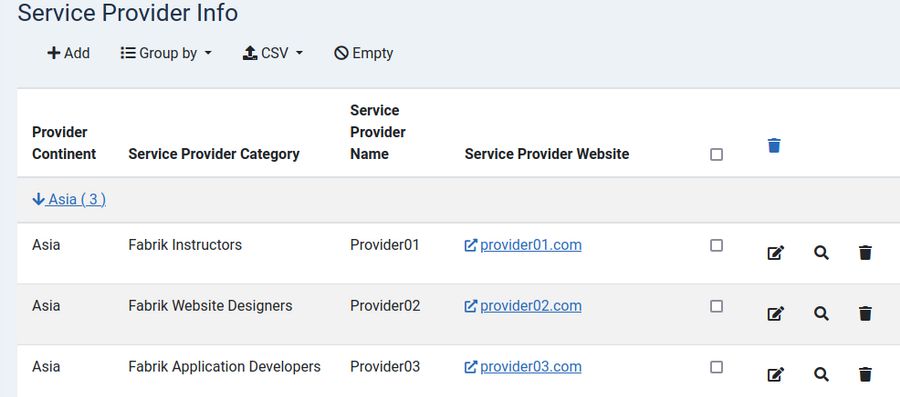
Task: Open the CSV dropdown menu
Action: (273, 53)
